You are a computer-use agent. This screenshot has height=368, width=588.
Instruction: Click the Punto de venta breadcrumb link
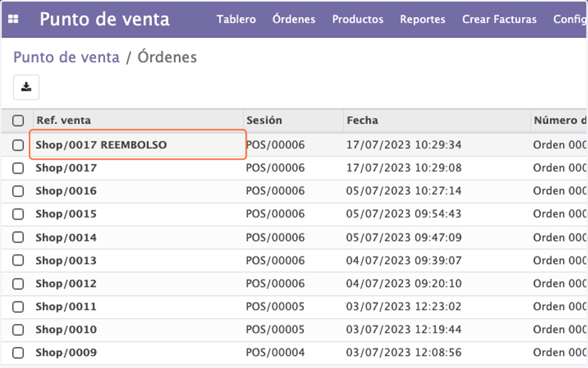click(x=66, y=57)
